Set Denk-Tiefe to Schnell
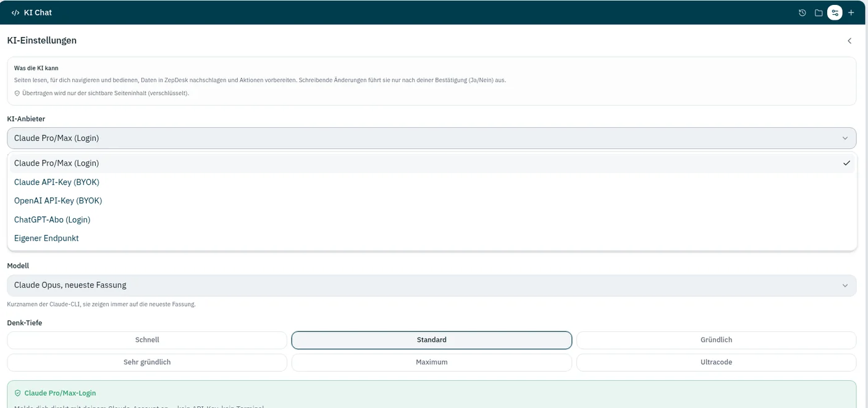Image resolution: width=868 pixels, height=408 pixels. (x=147, y=340)
